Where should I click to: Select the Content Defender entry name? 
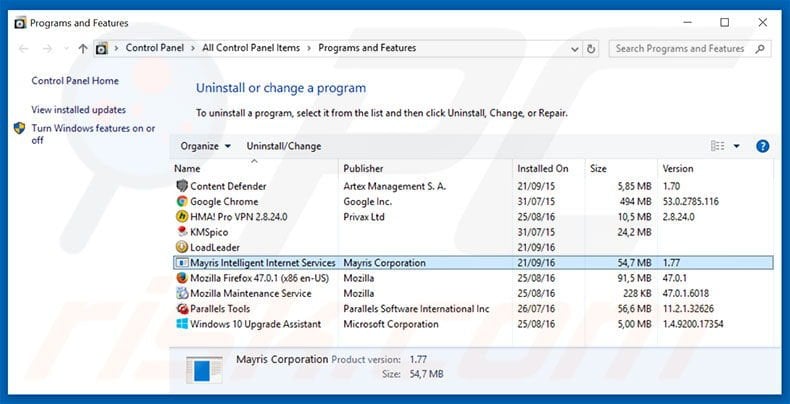click(228, 186)
